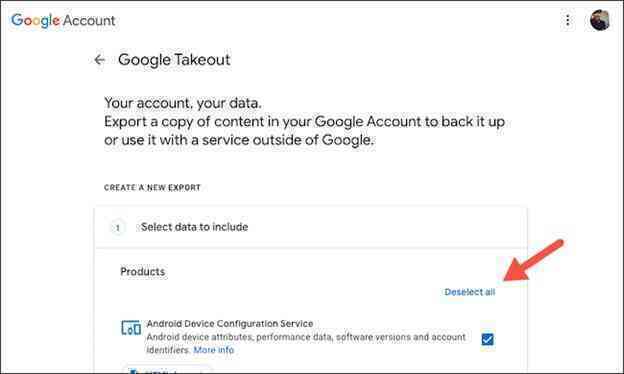Click the Android Device Configuration Service title
This screenshot has height=374, width=624.
point(230,323)
